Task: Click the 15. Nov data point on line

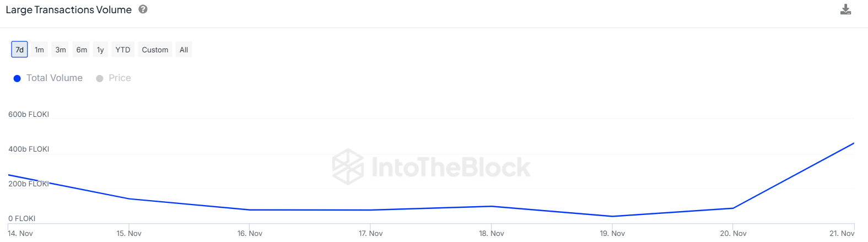Action: [129, 198]
